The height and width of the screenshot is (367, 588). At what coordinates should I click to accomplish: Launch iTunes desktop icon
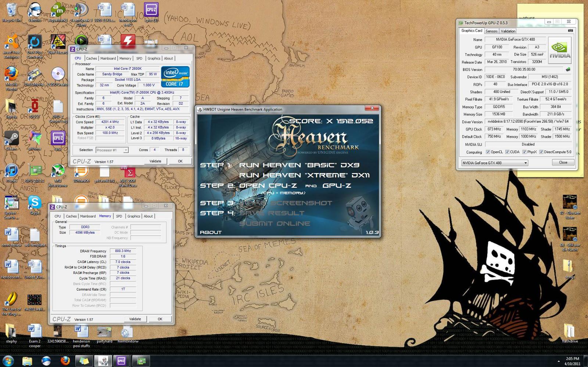[12, 173]
